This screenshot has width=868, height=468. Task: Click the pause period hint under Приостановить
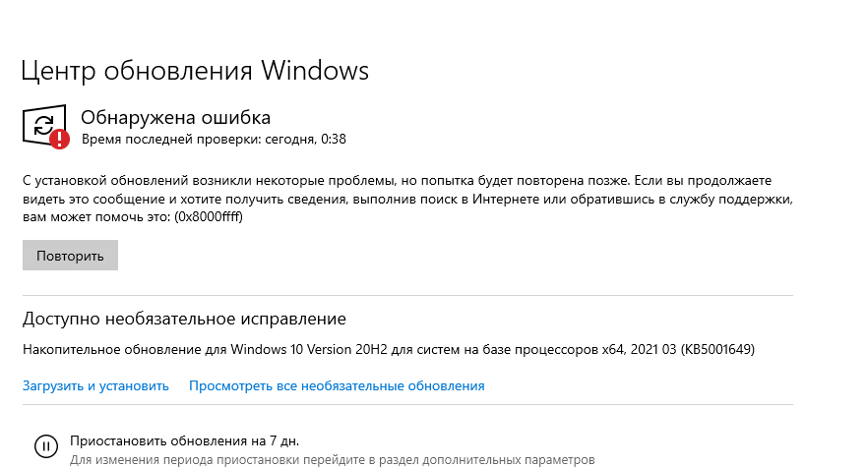tap(332, 459)
